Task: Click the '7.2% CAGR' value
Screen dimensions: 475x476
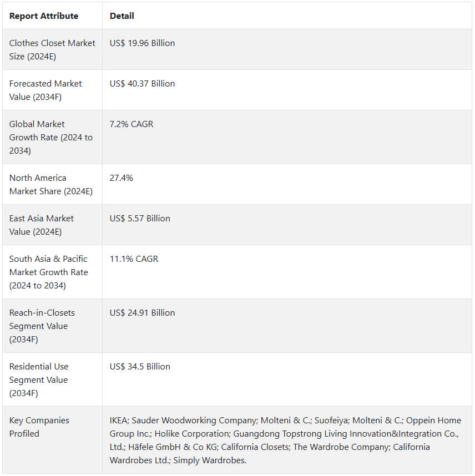Action: click(x=132, y=124)
